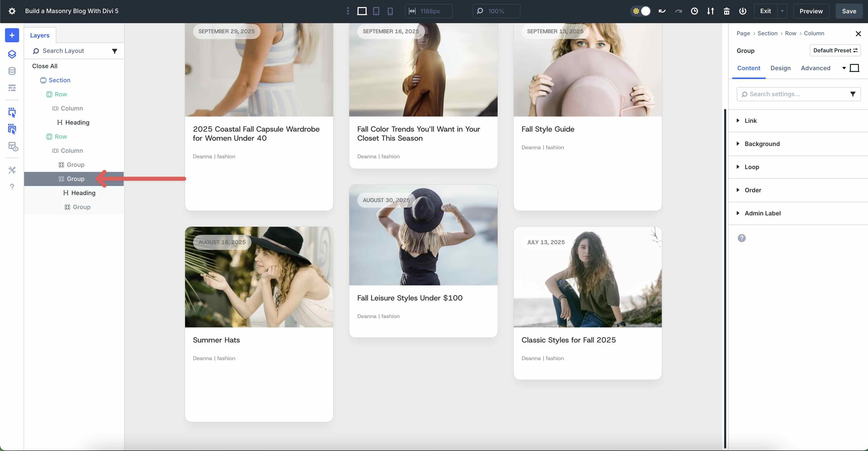Select the Layers panel icon in the sidebar
Image resolution: width=868 pixels, height=451 pixels.
coord(12,54)
